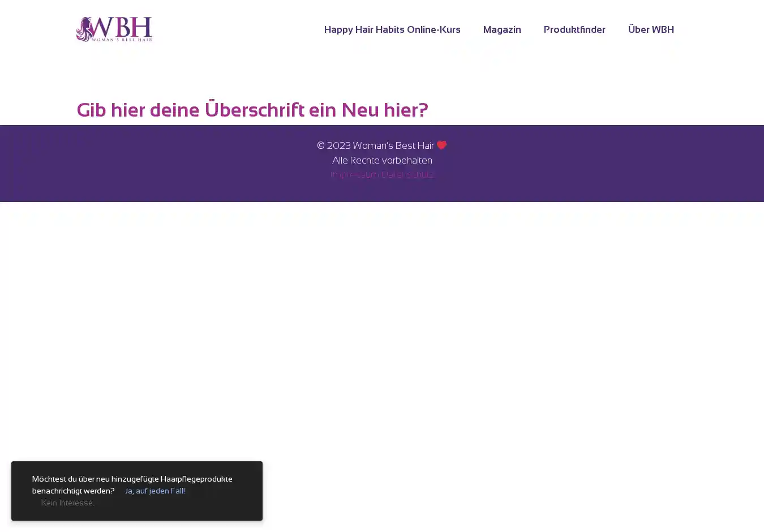Screen dimensions: 764x532
Task: Open the Impressum footer link
Action: click(x=355, y=175)
